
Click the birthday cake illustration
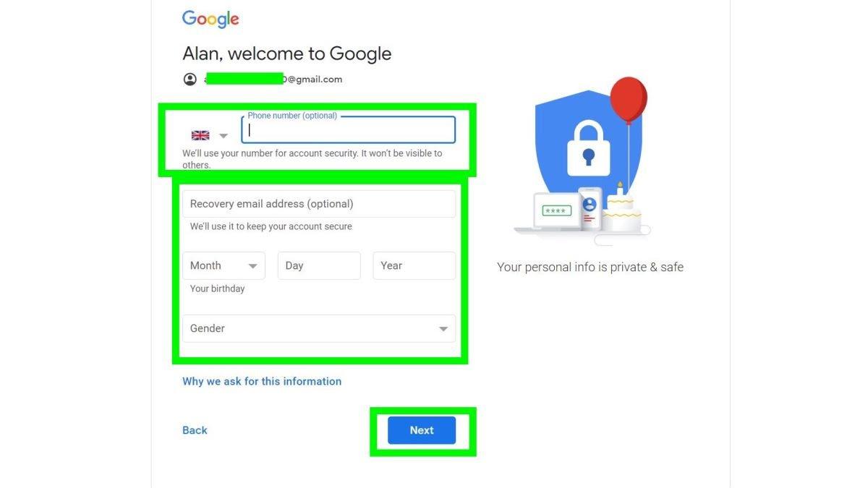(621, 208)
